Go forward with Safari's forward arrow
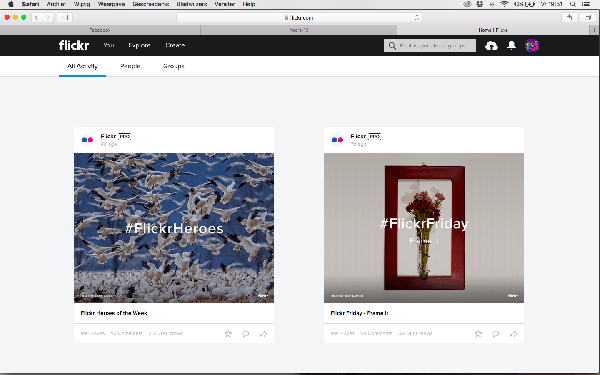This screenshot has height=375, width=600. click(x=48, y=17)
